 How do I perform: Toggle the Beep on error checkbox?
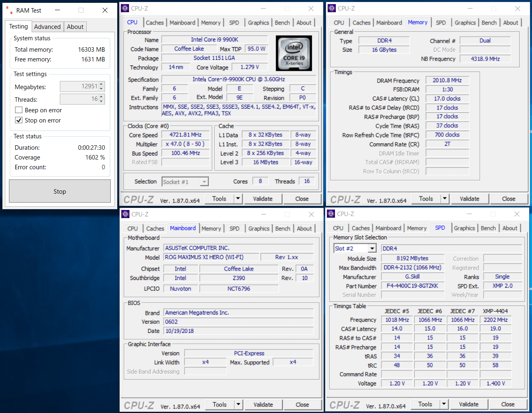18,110
